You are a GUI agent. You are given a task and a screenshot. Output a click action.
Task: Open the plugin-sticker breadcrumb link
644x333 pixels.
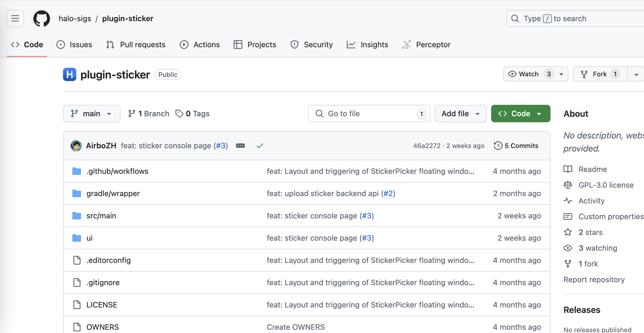(x=128, y=18)
